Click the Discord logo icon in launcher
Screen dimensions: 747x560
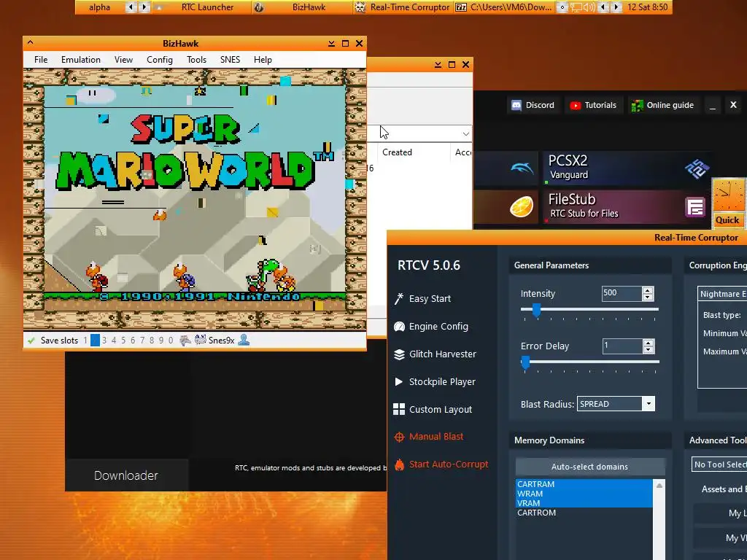pyautogui.click(x=516, y=105)
